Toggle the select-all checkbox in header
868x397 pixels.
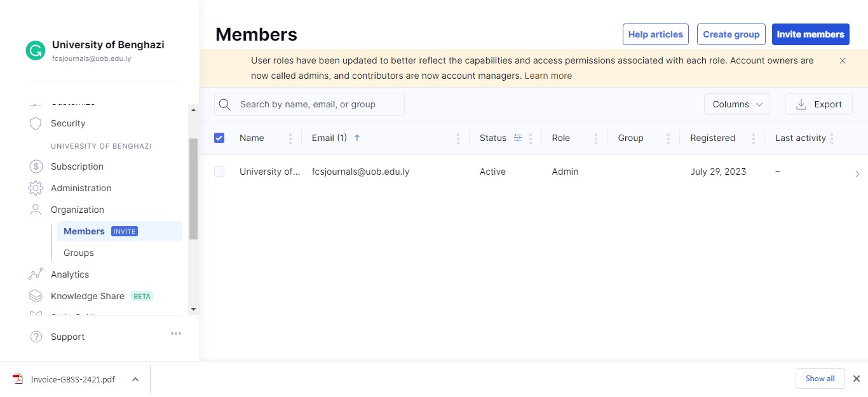coord(219,138)
